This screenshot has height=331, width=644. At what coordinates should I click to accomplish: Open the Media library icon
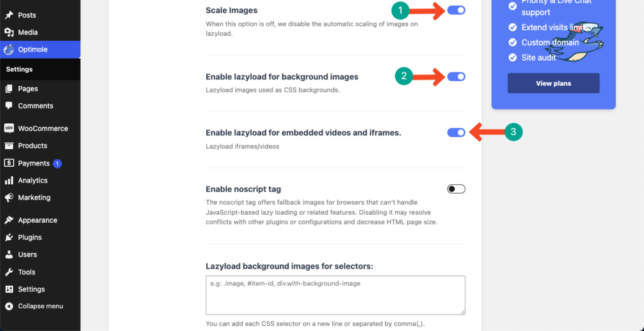point(9,32)
